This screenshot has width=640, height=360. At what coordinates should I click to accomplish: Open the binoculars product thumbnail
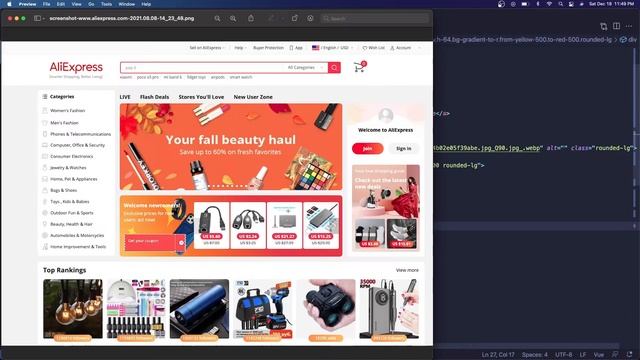[x=326, y=309]
